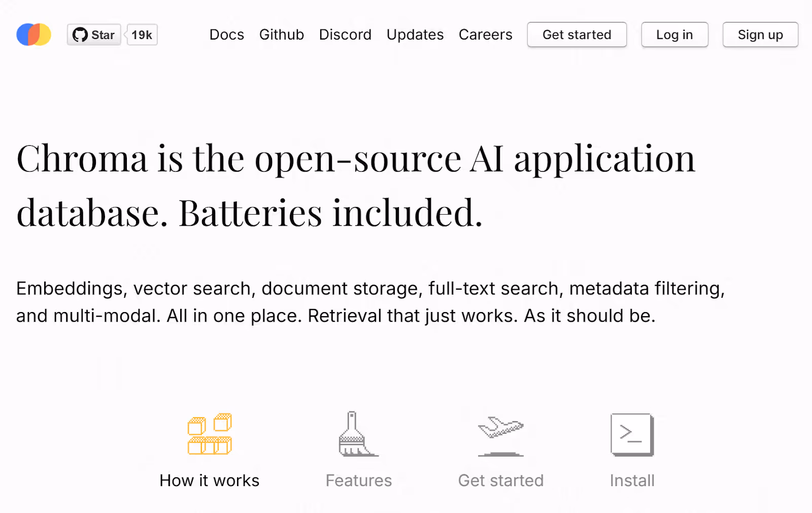Image resolution: width=812 pixels, height=513 pixels.
Task: Switch to the Install tab
Action: click(x=632, y=481)
